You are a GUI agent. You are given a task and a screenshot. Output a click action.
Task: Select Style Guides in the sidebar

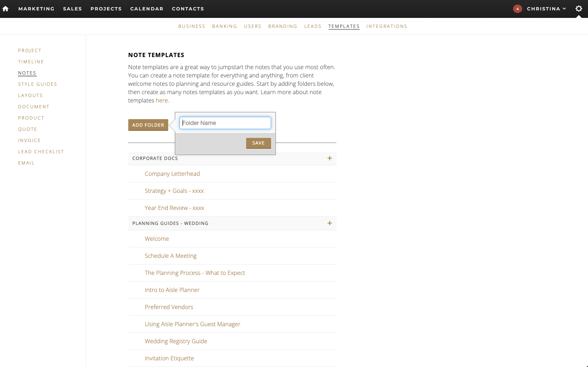tap(37, 84)
